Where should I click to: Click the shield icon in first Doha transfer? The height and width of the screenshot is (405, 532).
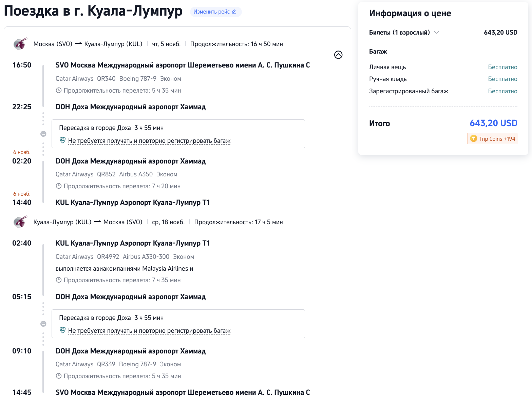pos(62,140)
